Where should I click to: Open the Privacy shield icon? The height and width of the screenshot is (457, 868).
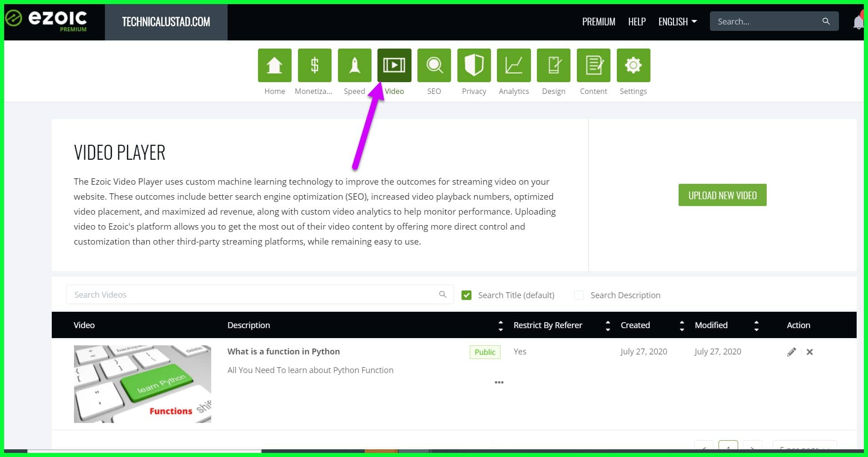pyautogui.click(x=474, y=65)
